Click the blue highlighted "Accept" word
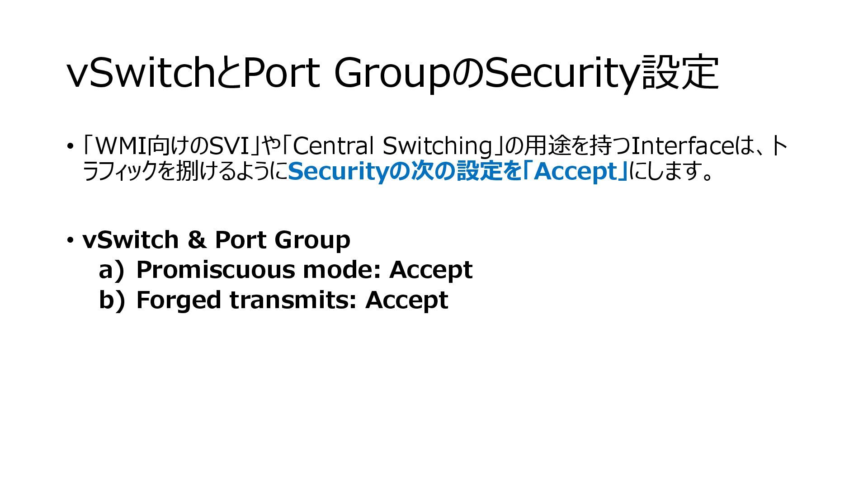868x488 pixels. (575, 172)
